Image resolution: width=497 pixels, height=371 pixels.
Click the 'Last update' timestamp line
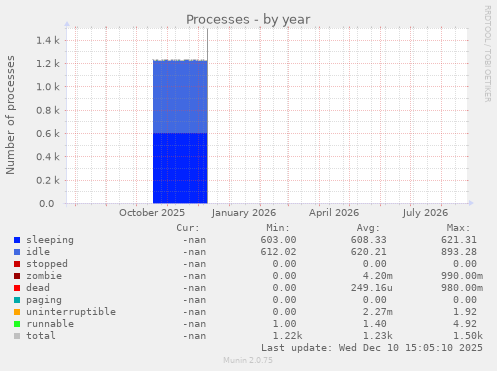coord(372,348)
